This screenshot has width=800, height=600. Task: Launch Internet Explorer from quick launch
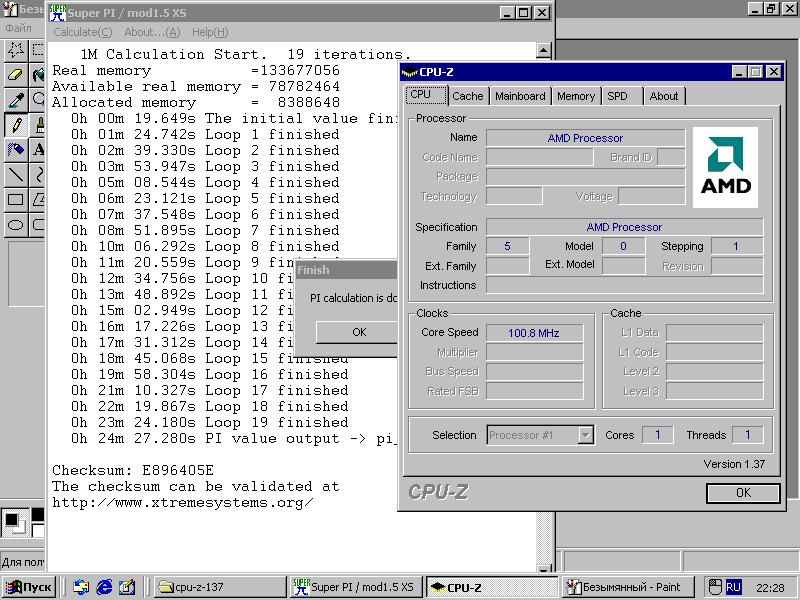click(104, 587)
